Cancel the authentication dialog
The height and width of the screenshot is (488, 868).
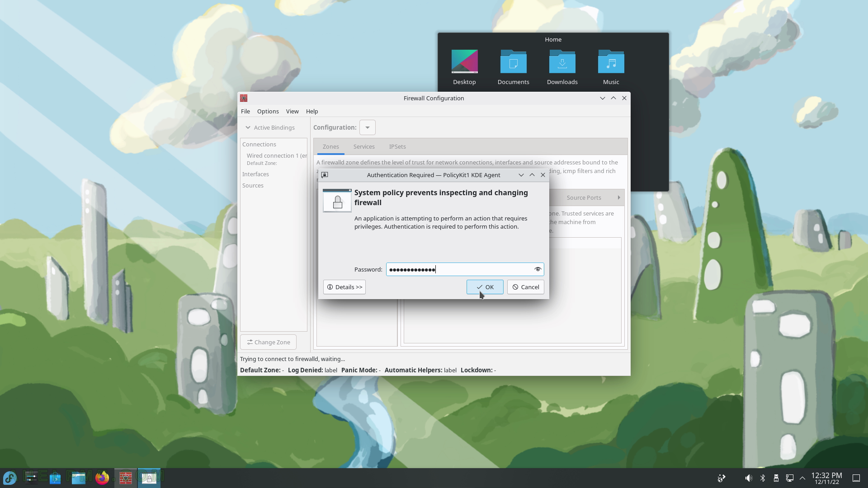click(525, 287)
